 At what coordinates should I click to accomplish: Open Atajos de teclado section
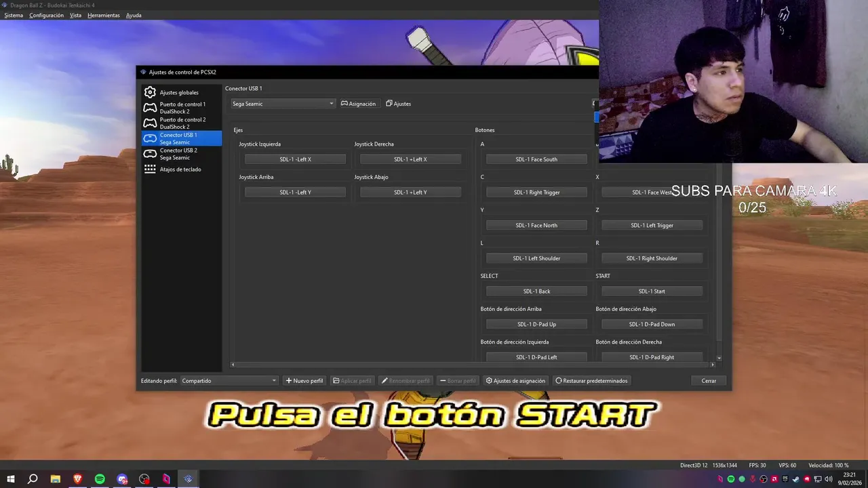click(181, 169)
